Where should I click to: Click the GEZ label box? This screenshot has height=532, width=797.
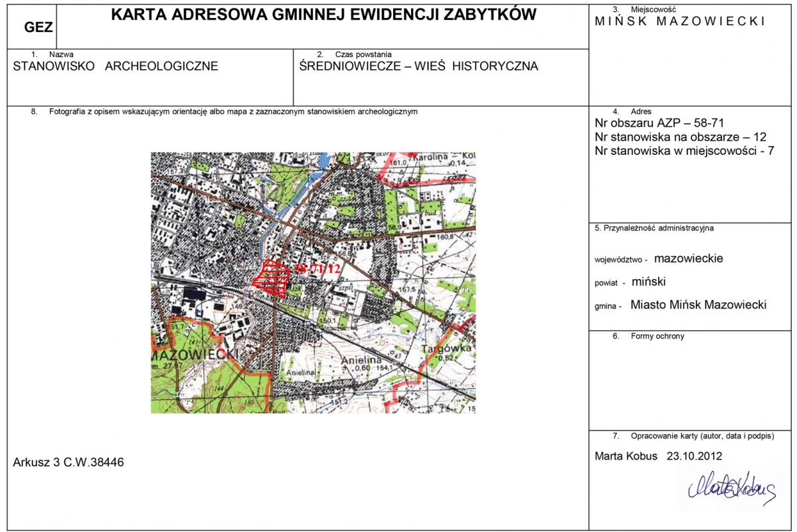(x=38, y=27)
